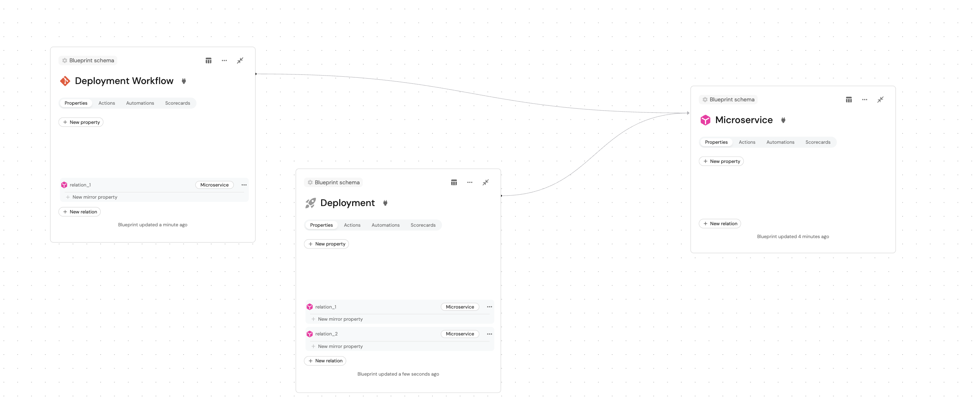Open options menu for relation_2 in Deployment
This screenshot has width=980, height=404.
pos(489,334)
